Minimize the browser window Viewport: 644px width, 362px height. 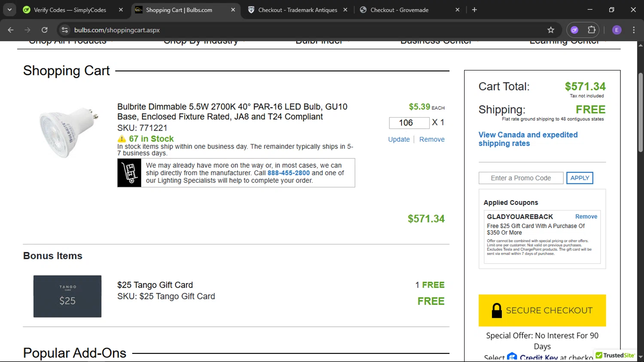click(x=590, y=9)
